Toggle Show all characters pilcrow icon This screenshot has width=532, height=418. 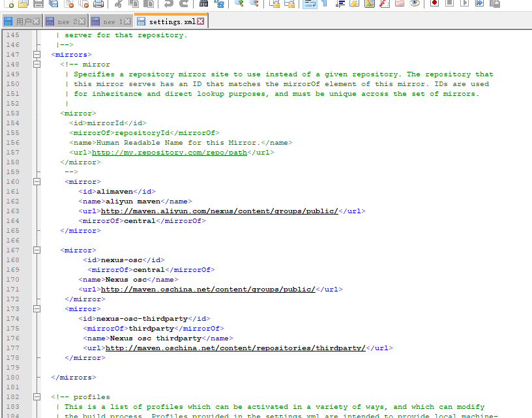[325, 3]
